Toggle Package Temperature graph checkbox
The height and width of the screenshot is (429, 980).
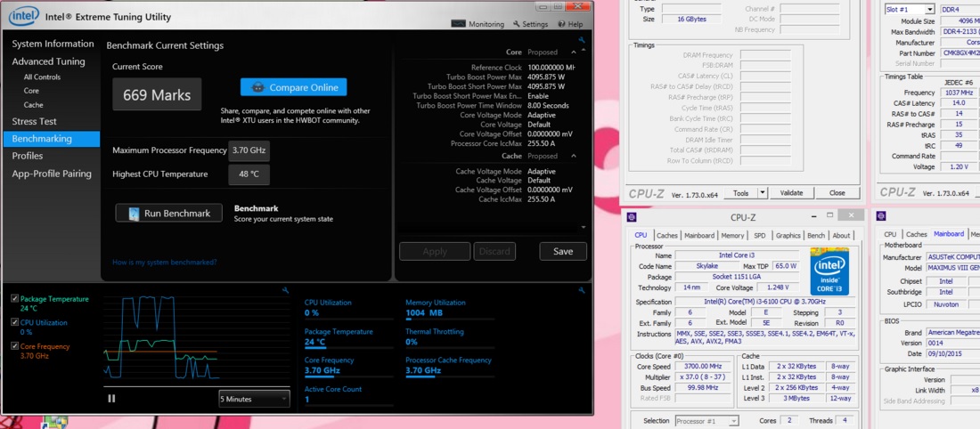(x=15, y=298)
